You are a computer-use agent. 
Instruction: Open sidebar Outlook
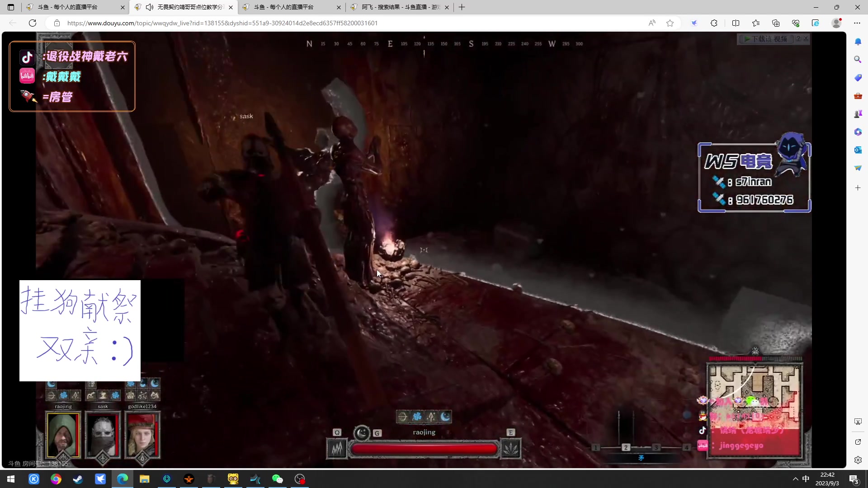[858, 150]
